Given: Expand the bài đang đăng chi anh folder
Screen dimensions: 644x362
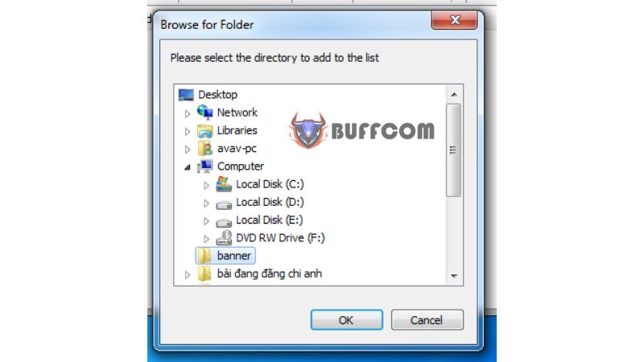Looking at the screenshot, I should (188, 274).
